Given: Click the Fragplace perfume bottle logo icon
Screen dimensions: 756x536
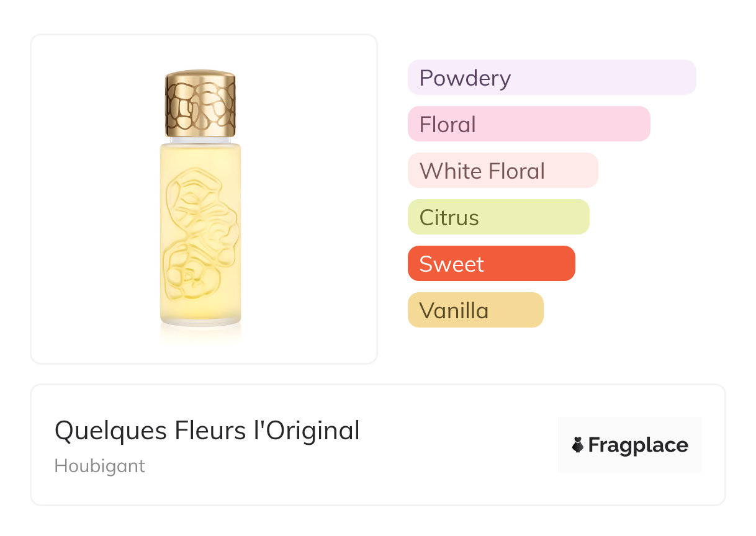Looking at the screenshot, I should pyautogui.click(x=578, y=445).
